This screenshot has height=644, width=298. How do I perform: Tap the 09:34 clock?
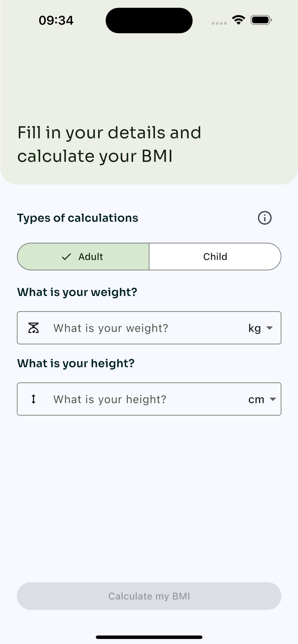tap(56, 20)
